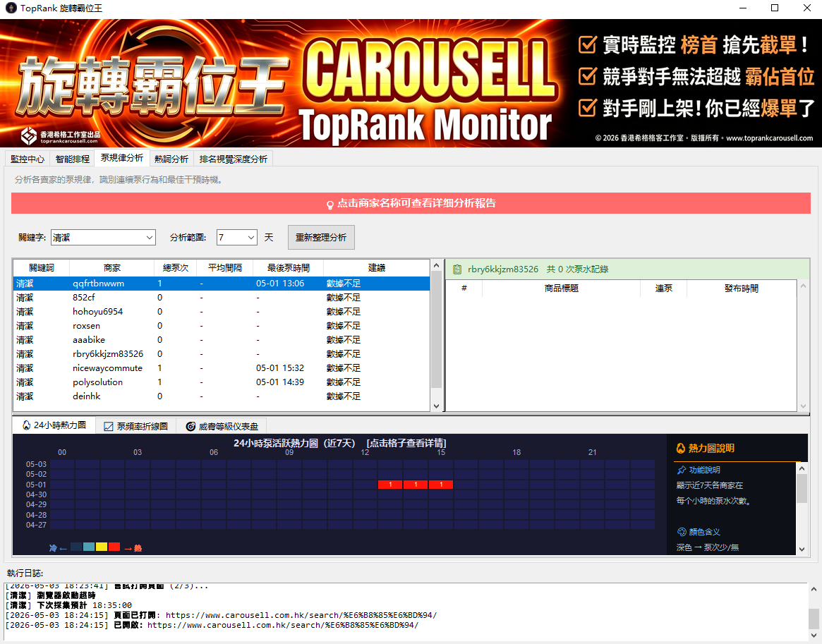Click the palette icon beside 颜色含义
Screen dimensions: 822x644
click(x=682, y=532)
